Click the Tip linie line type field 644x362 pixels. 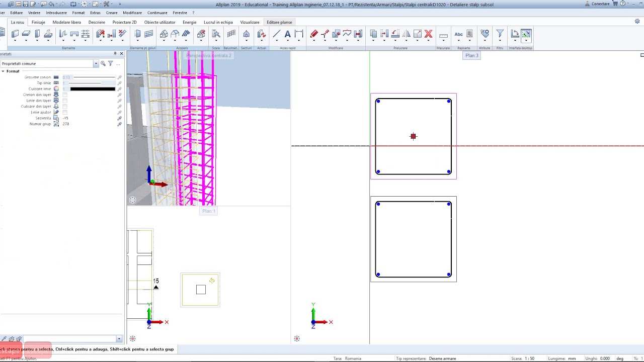tap(89, 83)
